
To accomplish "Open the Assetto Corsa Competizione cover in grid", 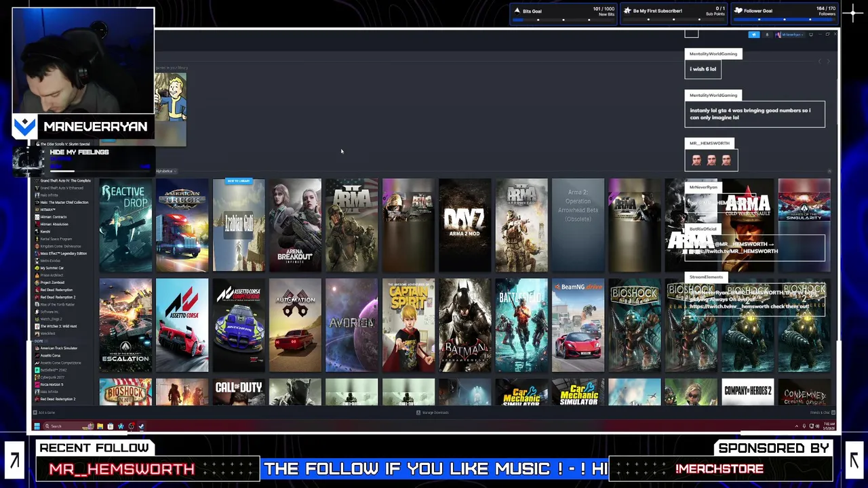I will coord(239,325).
